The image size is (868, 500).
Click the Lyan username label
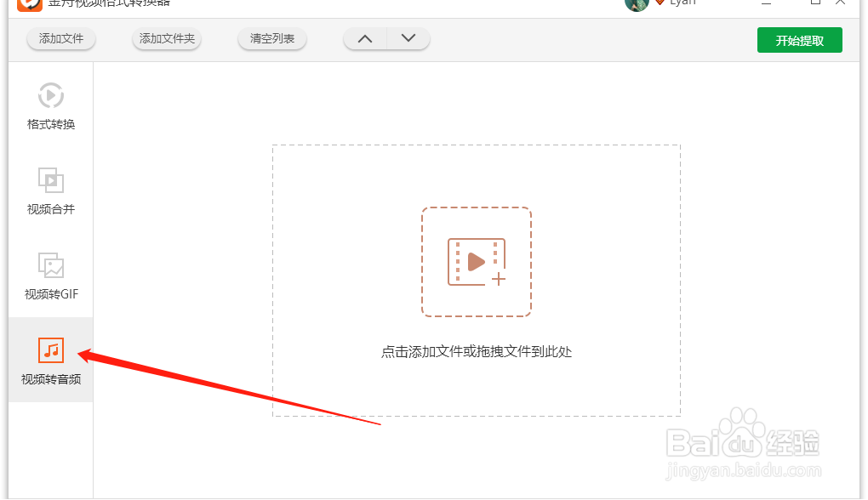pos(682,3)
